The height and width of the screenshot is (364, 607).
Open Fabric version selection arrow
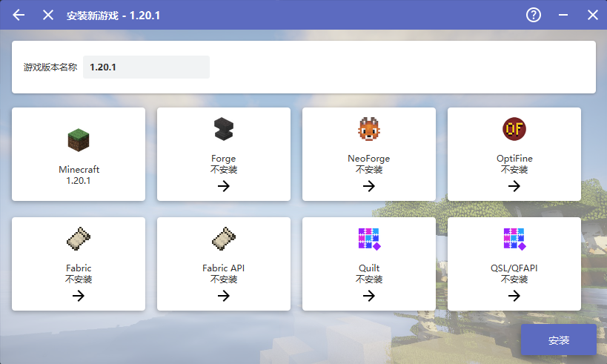(x=79, y=296)
